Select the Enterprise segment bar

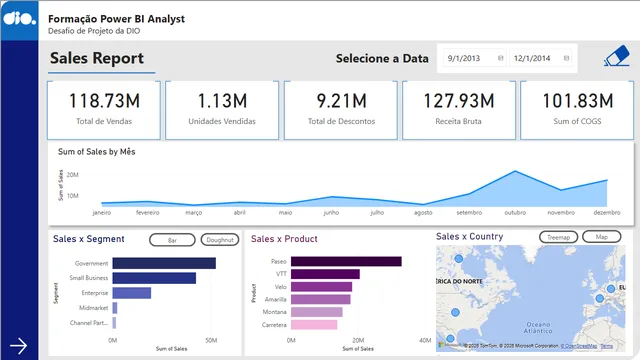pos(132,293)
